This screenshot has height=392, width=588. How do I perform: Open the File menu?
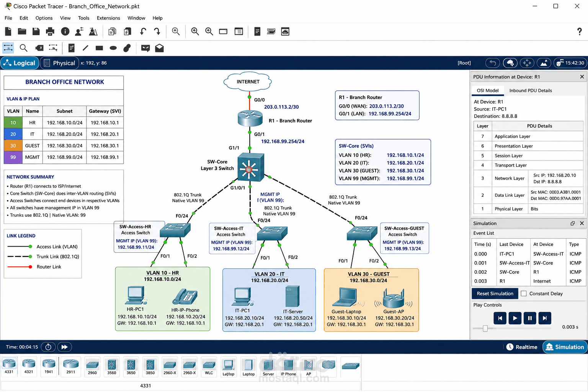point(8,18)
